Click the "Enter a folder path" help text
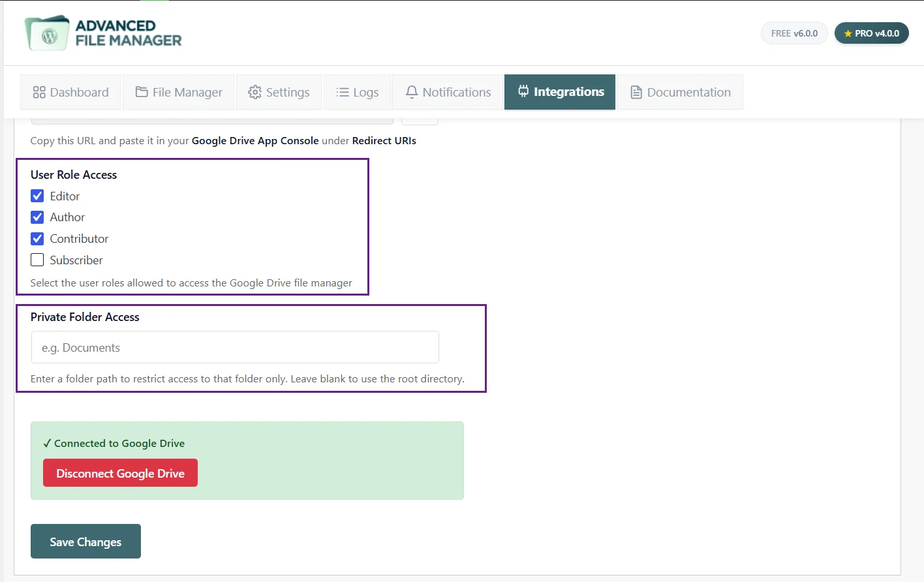 [247, 379]
